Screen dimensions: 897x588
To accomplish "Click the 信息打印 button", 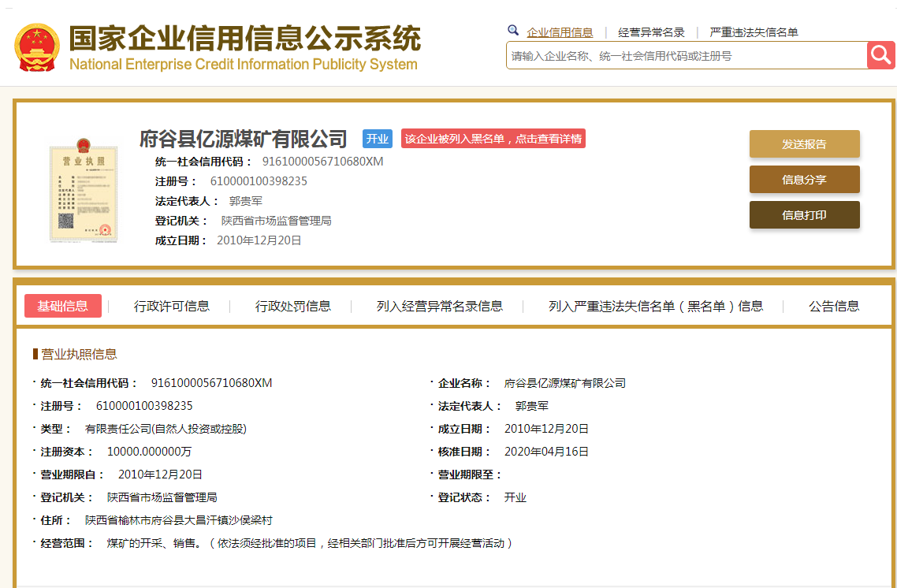I will pyautogui.click(x=804, y=215).
